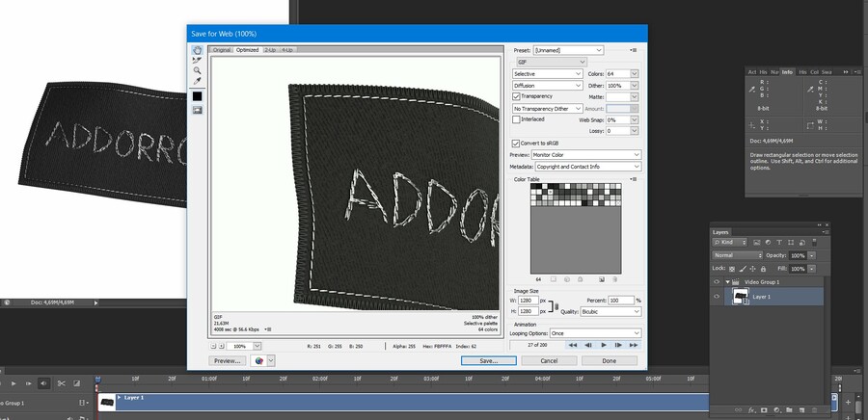Select the Hand tool in Save for Web
Screen dimensions: 868x420
[x=197, y=50]
